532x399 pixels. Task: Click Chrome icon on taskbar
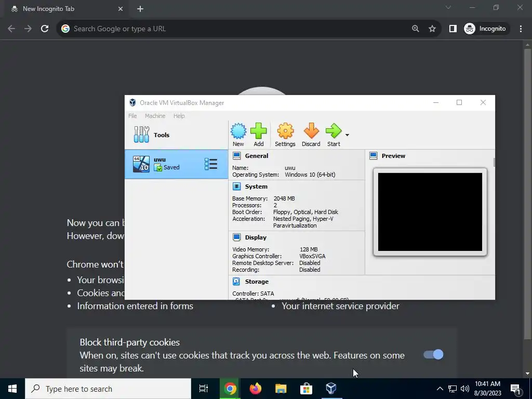point(230,389)
